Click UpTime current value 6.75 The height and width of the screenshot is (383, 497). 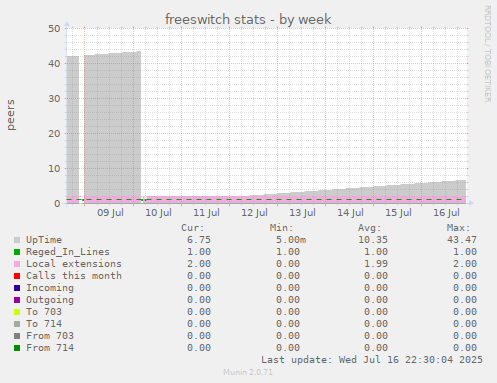pos(199,240)
